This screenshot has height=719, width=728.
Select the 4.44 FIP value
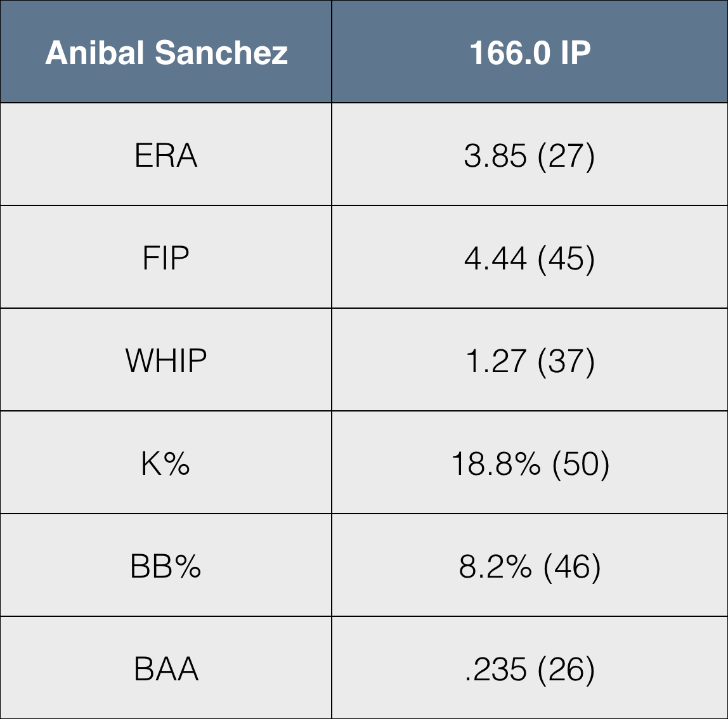coord(495,259)
